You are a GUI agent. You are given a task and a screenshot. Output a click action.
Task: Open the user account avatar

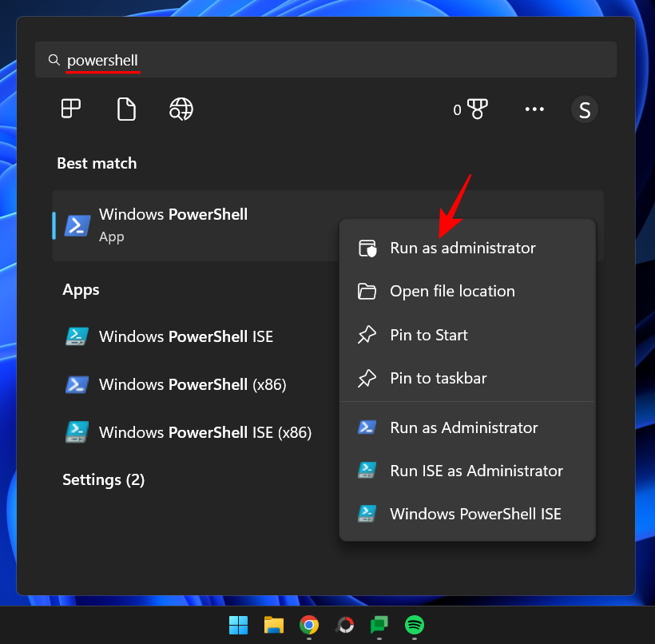(x=584, y=109)
